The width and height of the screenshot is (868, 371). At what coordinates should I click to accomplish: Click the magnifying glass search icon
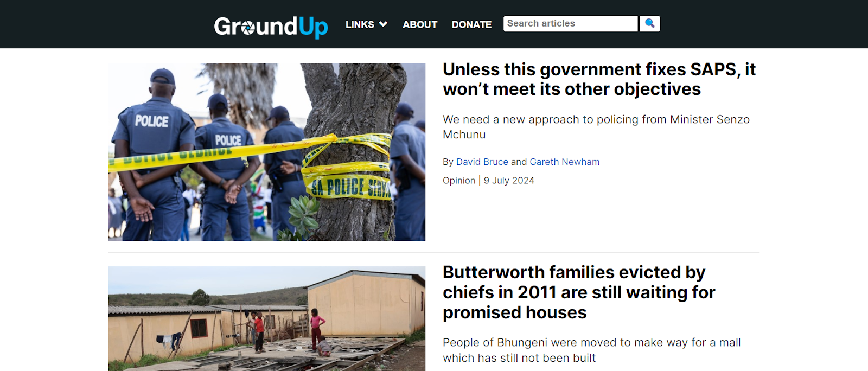(649, 24)
